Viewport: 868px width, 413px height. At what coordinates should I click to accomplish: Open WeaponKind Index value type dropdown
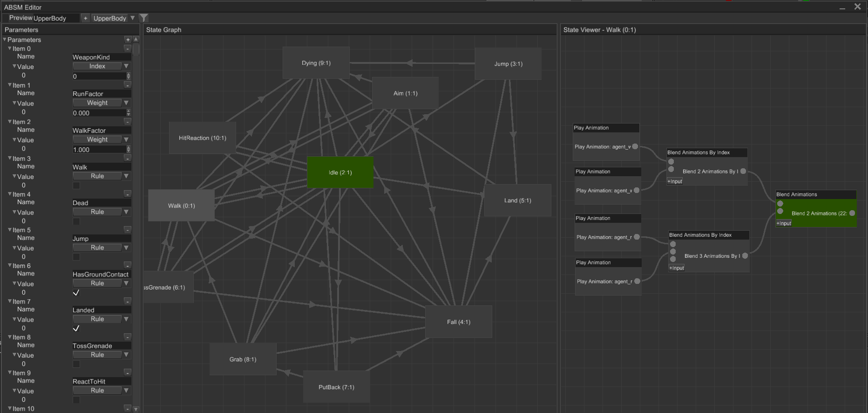point(126,66)
